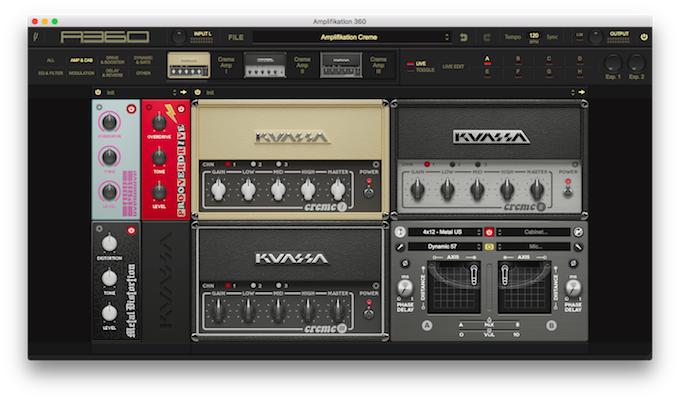Select snapshot slot A
The height and width of the screenshot is (400, 680).
[487, 60]
